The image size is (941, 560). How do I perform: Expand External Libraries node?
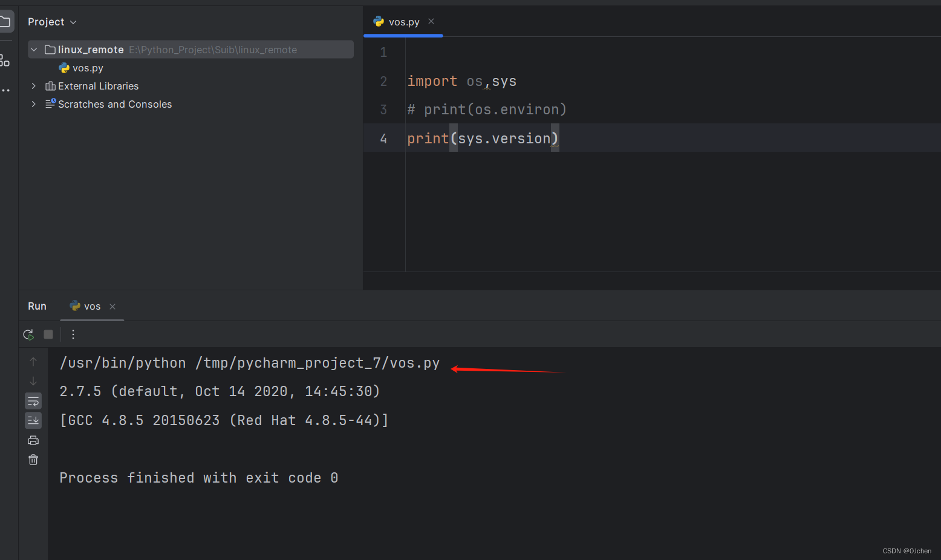click(34, 86)
